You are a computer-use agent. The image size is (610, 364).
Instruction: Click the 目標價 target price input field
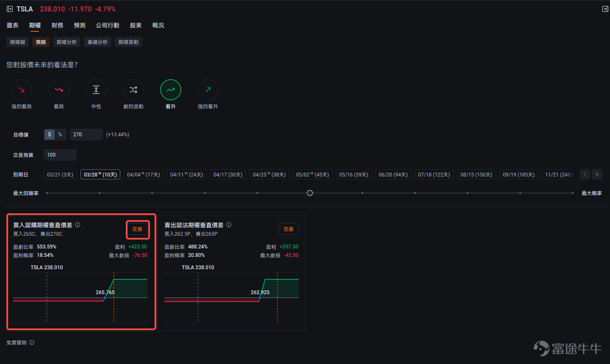[86, 135]
